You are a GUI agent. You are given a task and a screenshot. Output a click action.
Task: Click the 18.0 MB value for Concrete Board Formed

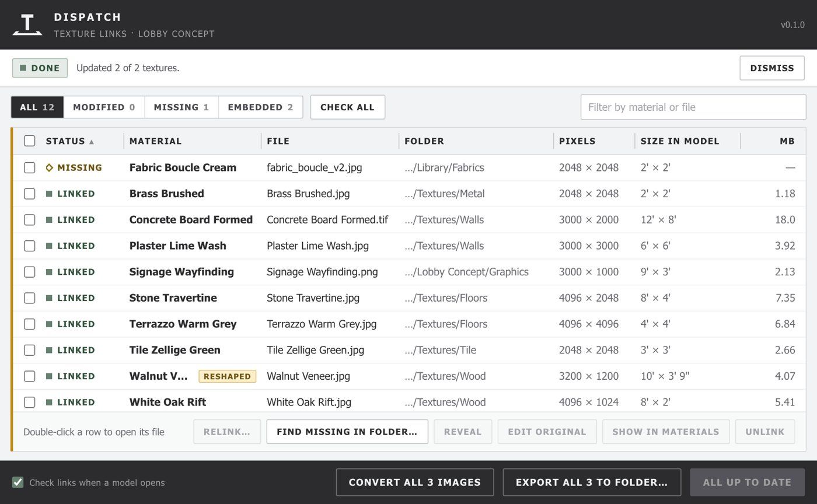point(785,220)
